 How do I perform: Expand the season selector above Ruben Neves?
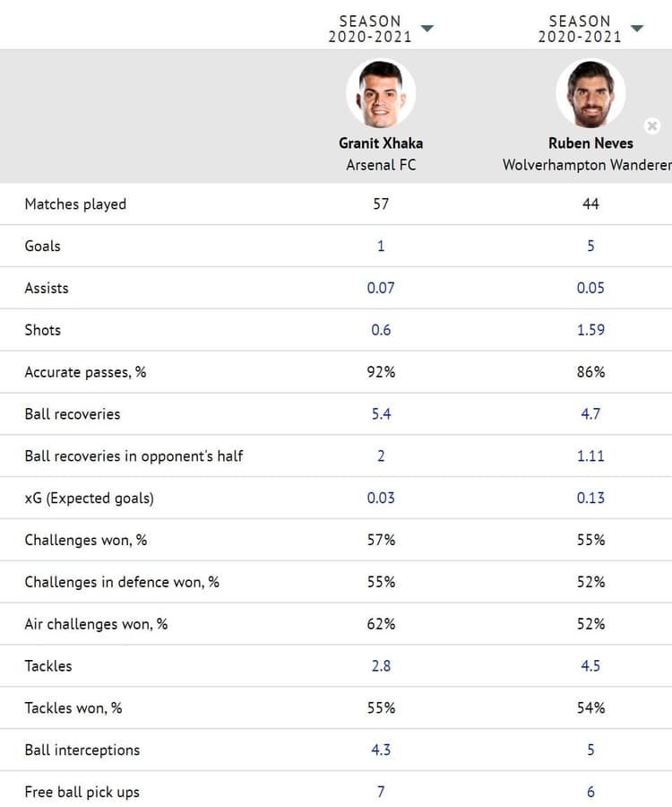[638, 28]
